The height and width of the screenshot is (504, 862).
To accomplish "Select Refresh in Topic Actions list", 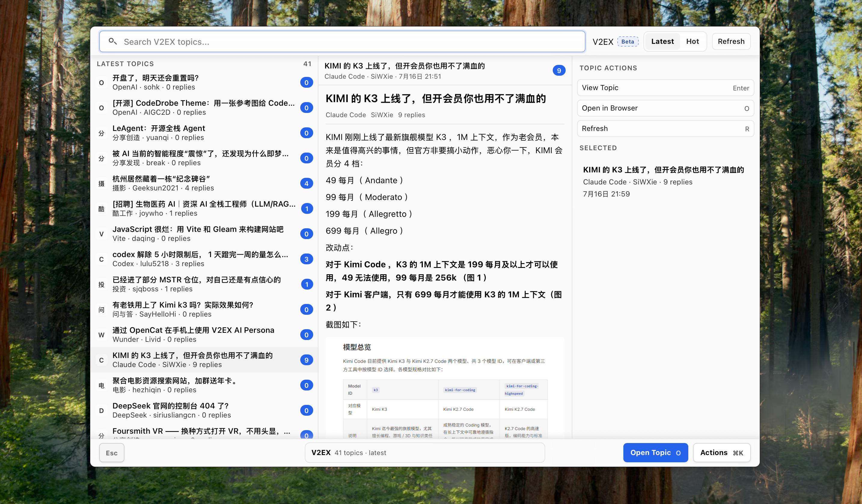I will point(665,129).
